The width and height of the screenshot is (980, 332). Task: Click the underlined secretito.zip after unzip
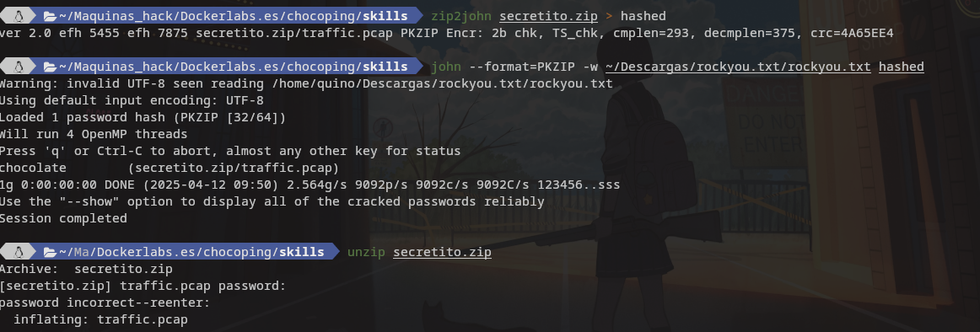pos(442,252)
